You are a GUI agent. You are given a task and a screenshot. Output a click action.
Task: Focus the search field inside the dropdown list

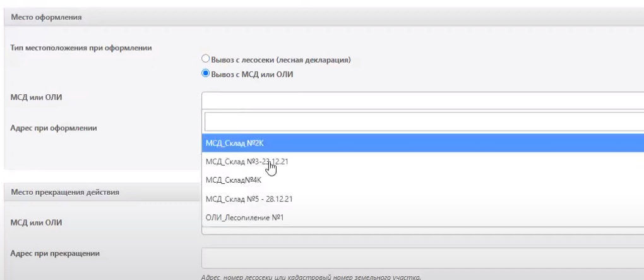pos(423,121)
